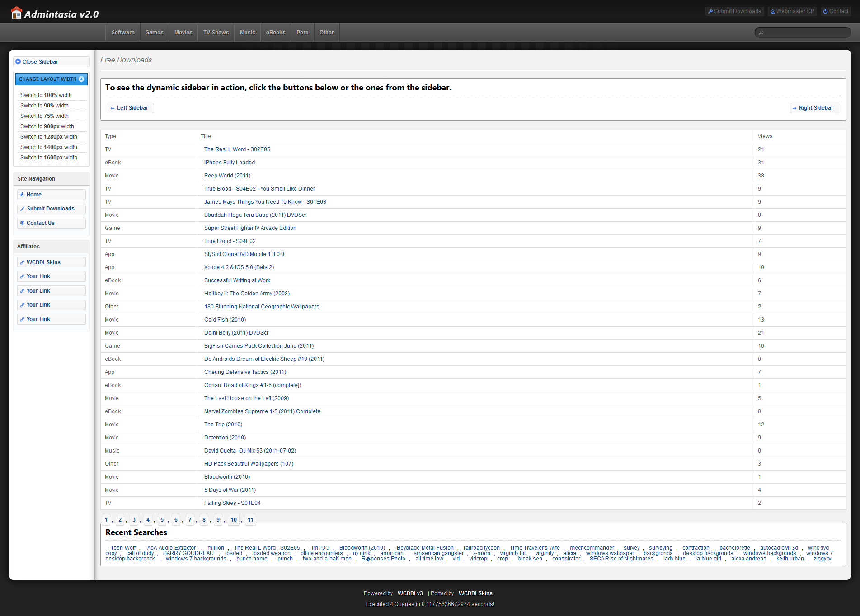Move the sidebar to the right side
This screenshot has width=860, height=616.
click(x=814, y=108)
